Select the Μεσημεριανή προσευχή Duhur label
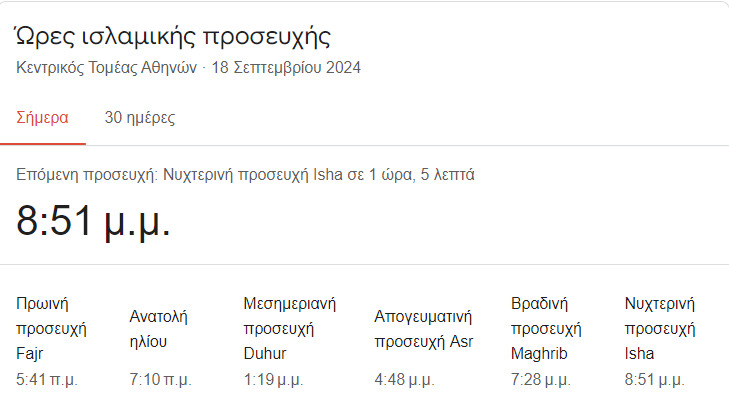The height and width of the screenshot is (419, 729). click(x=289, y=328)
